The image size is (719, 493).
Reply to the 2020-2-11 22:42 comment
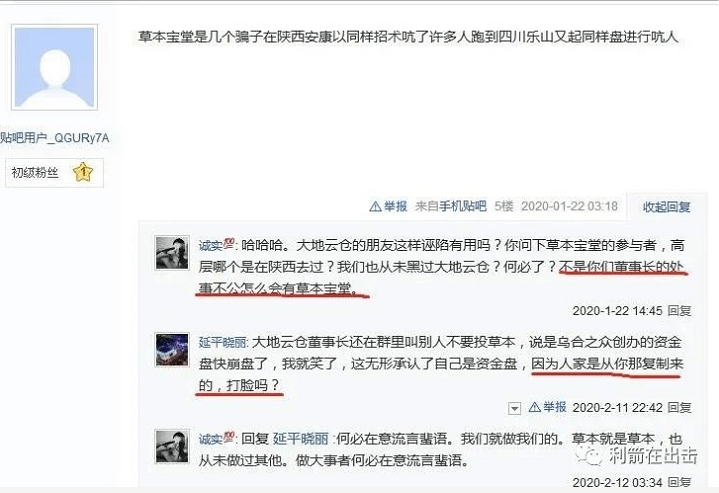point(679,407)
